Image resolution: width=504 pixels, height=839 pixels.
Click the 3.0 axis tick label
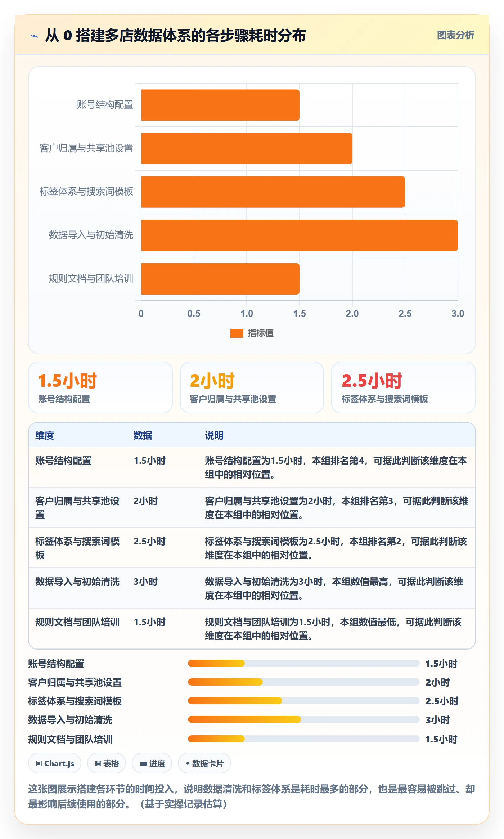458,314
